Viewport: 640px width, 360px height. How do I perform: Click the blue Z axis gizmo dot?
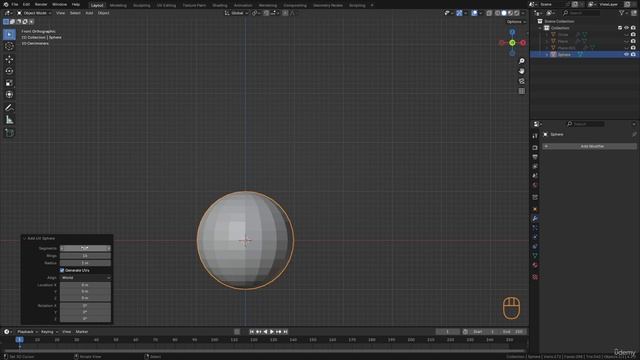tap(512, 32)
